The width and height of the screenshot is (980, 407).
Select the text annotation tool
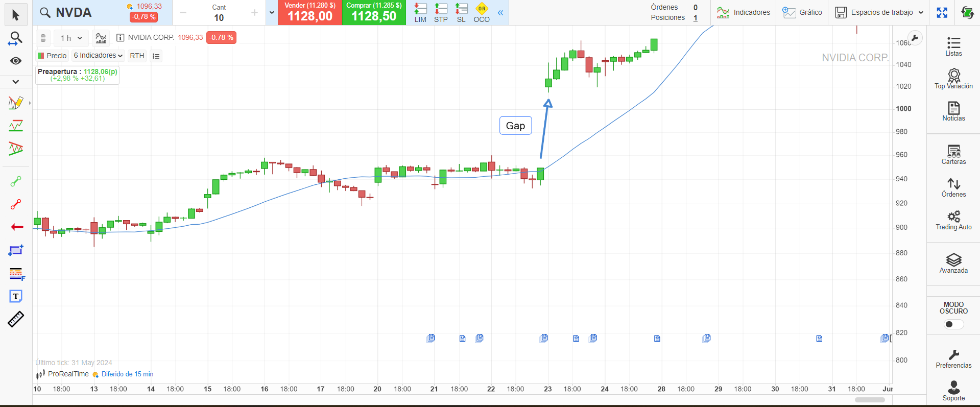click(16, 296)
